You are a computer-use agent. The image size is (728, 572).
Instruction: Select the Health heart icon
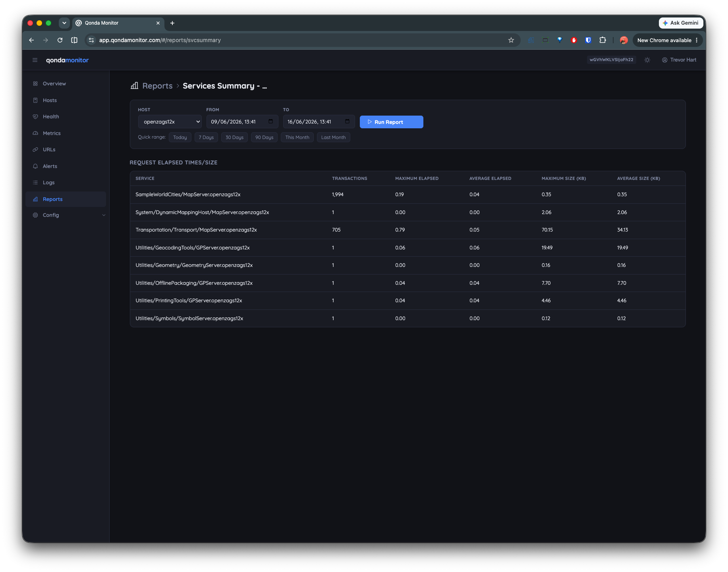(x=35, y=117)
